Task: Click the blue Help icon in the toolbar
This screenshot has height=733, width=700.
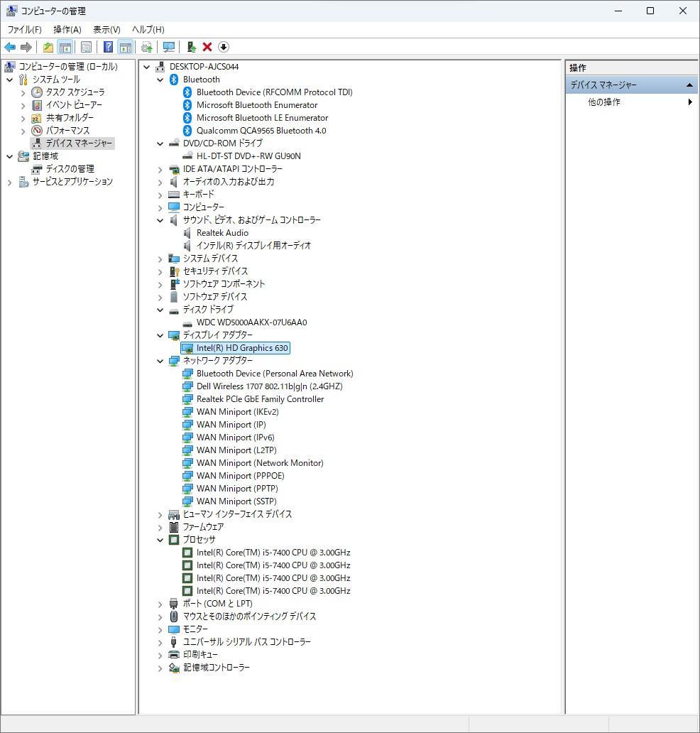Action: (108, 47)
